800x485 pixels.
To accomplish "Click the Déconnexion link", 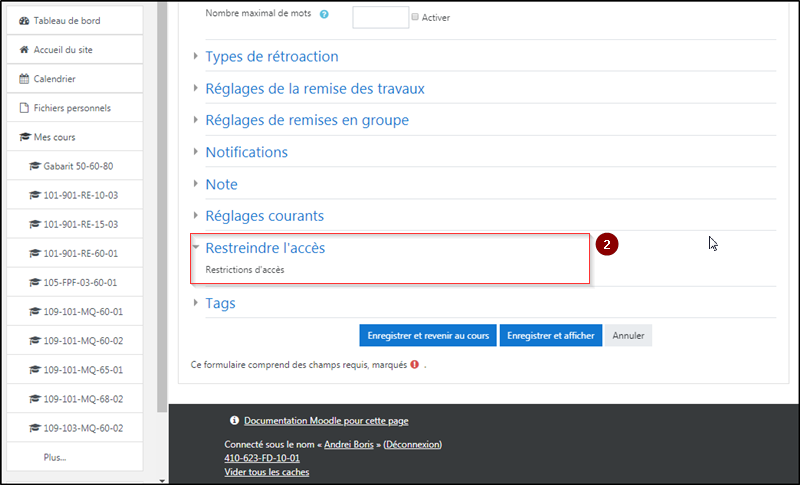I will (x=412, y=444).
